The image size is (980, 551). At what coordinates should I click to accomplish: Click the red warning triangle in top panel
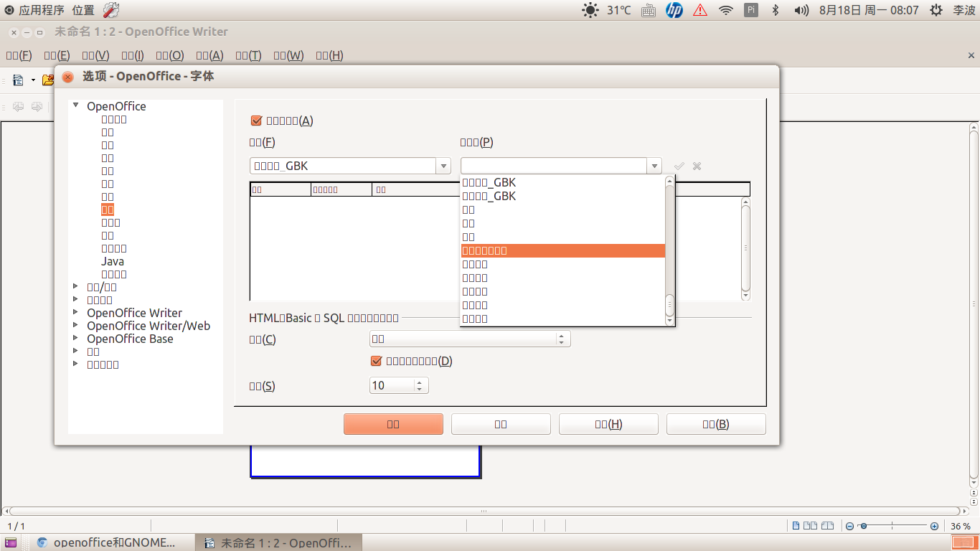tap(700, 10)
